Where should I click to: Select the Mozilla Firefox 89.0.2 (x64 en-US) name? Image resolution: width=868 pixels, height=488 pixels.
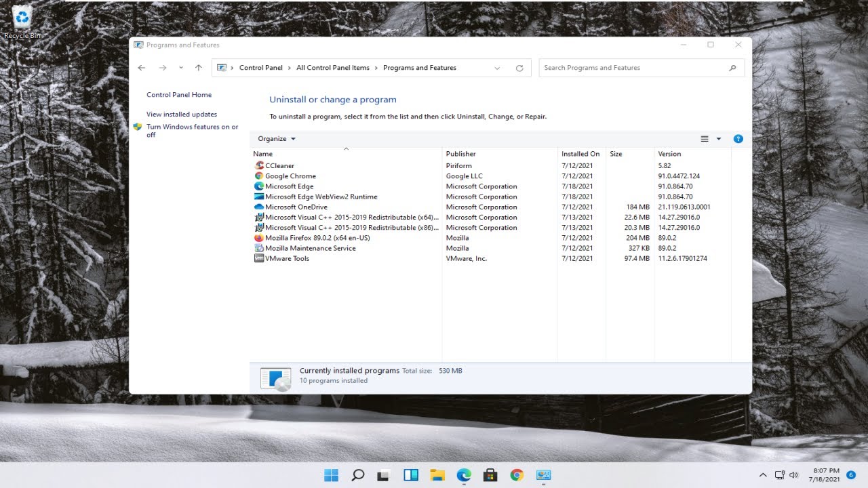(x=317, y=238)
